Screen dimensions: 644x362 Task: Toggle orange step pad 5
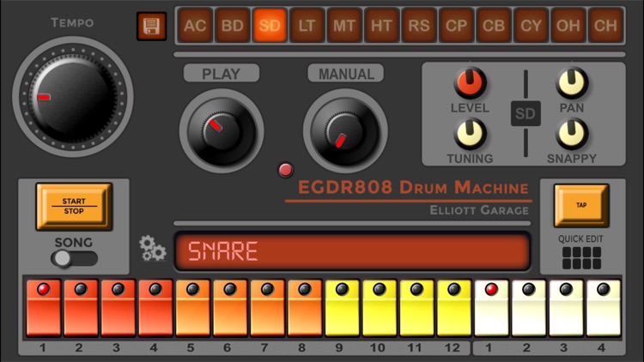[193, 308]
